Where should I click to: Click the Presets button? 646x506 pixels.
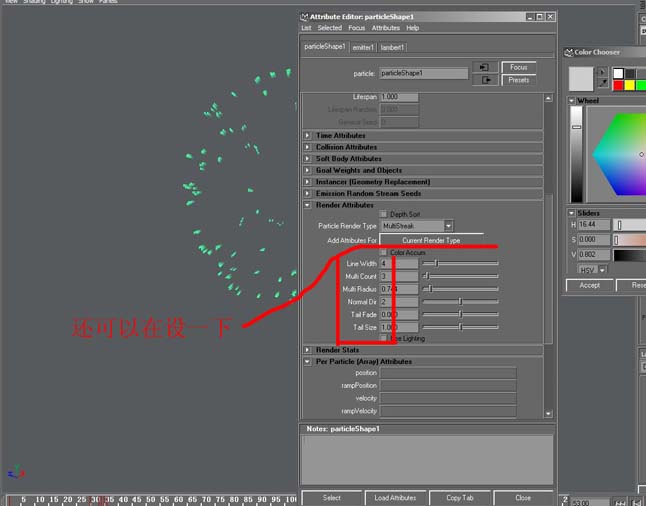(x=519, y=80)
